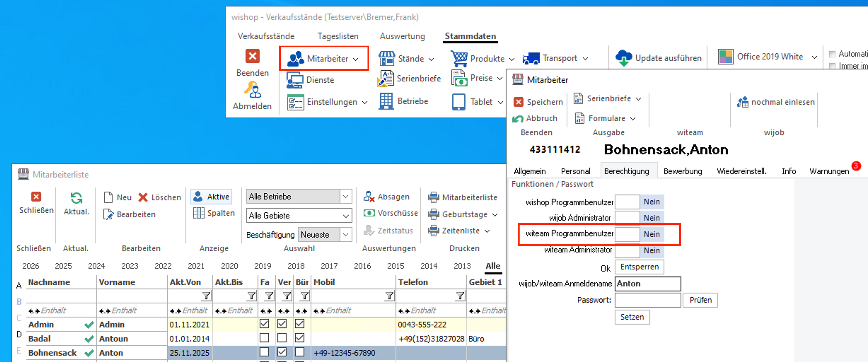Open the Betriebe building icon
Screen dimensions: 868x362
pyautogui.click(x=386, y=101)
